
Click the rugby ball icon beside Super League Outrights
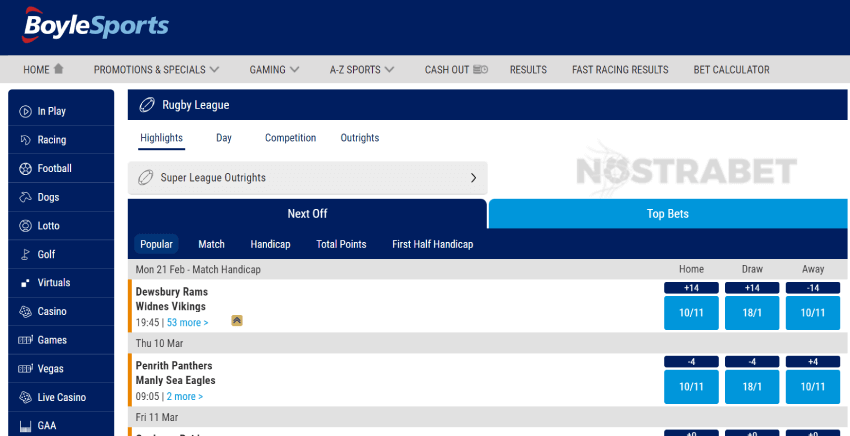tap(145, 177)
